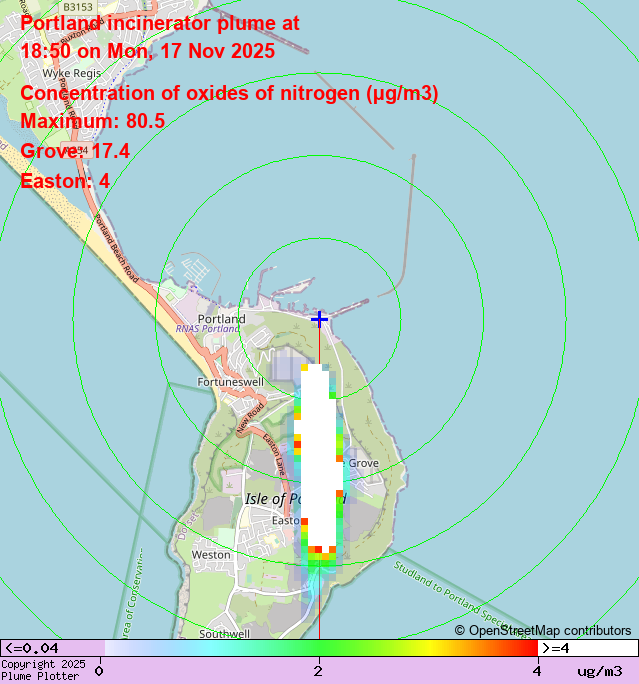Click the 'Maximum: 80.5' text

(x=92, y=121)
